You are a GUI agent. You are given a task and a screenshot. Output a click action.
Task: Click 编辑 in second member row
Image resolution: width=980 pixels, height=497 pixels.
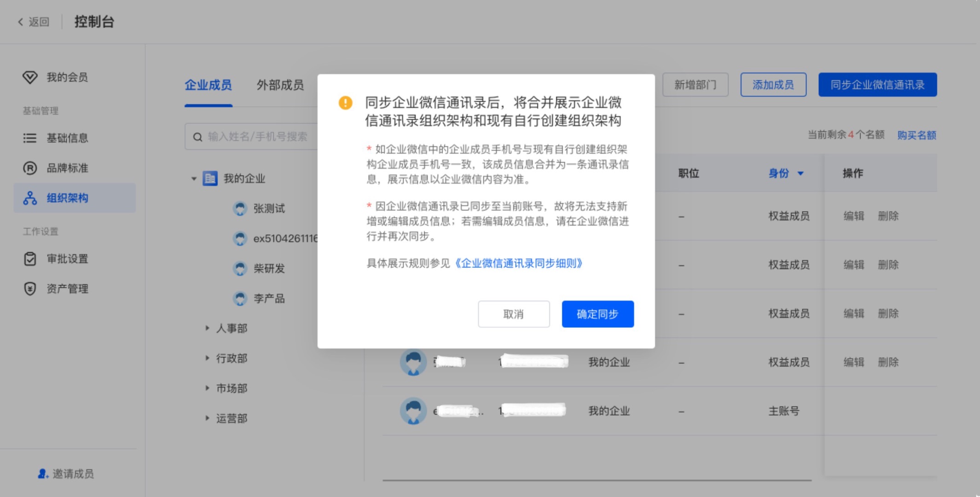point(854,265)
